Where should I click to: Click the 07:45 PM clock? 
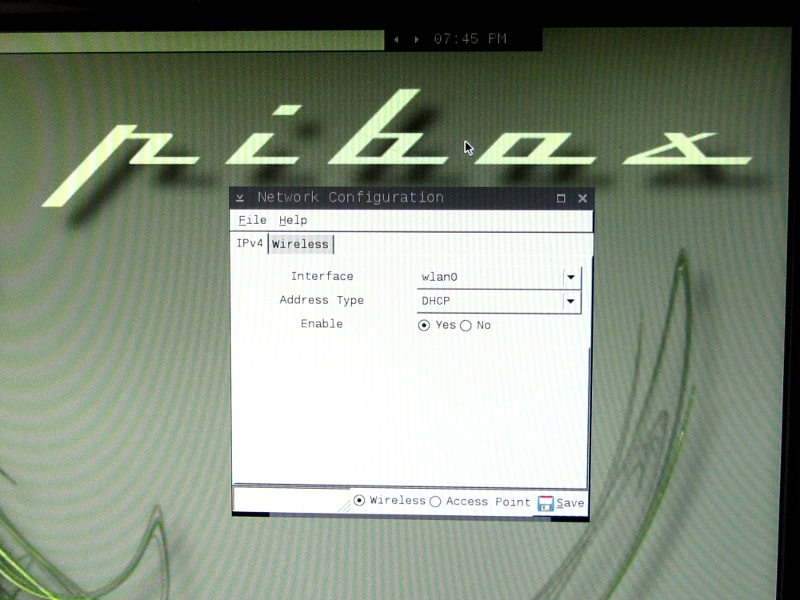tap(470, 39)
